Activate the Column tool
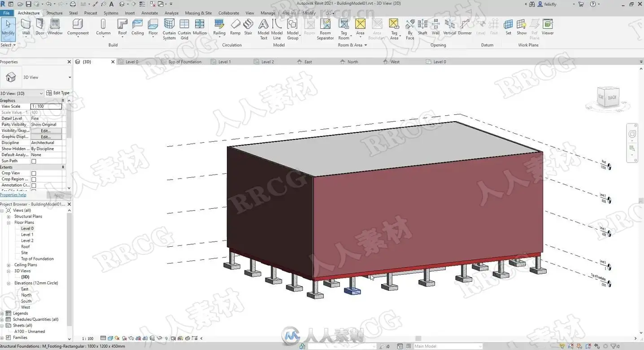644x350 pixels. [x=103, y=27]
